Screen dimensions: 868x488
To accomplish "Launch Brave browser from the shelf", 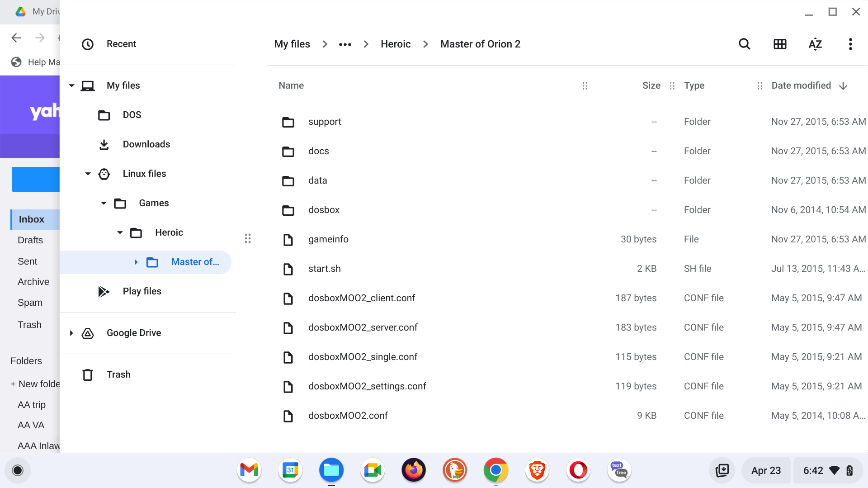I will pyautogui.click(x=537, y=470).
